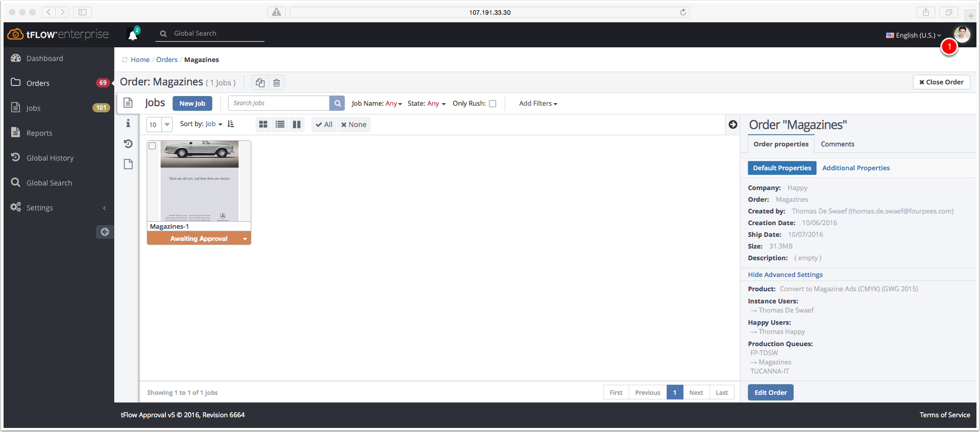Enable the Only Rush checkbox
The height and width of the screenshot is (432, 980).
[493, 104]
